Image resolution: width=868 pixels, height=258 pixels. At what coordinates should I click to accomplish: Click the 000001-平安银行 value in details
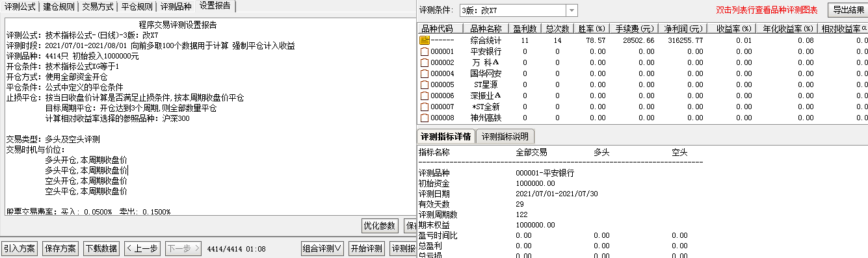545,174
